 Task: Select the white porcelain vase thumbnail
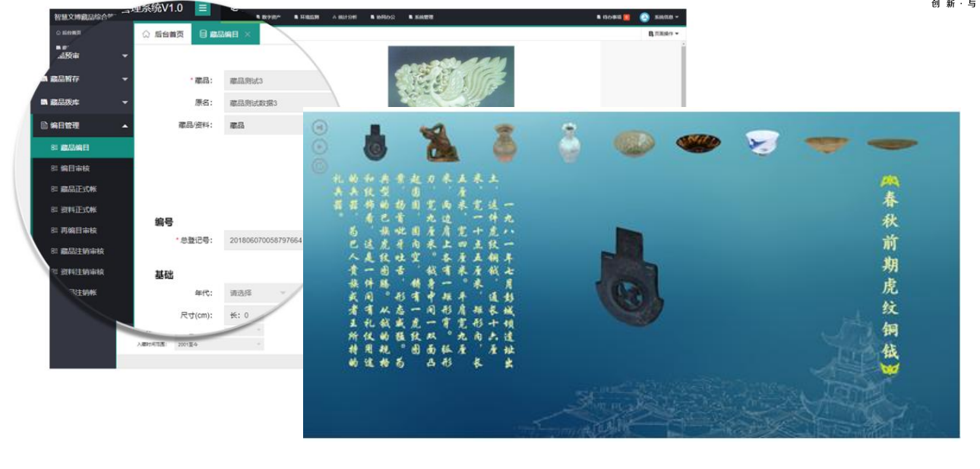[570, 142]
